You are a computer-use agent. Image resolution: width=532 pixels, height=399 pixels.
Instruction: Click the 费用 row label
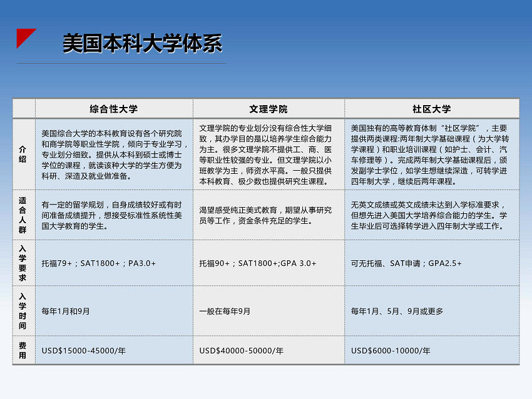(x=23, y=350)
